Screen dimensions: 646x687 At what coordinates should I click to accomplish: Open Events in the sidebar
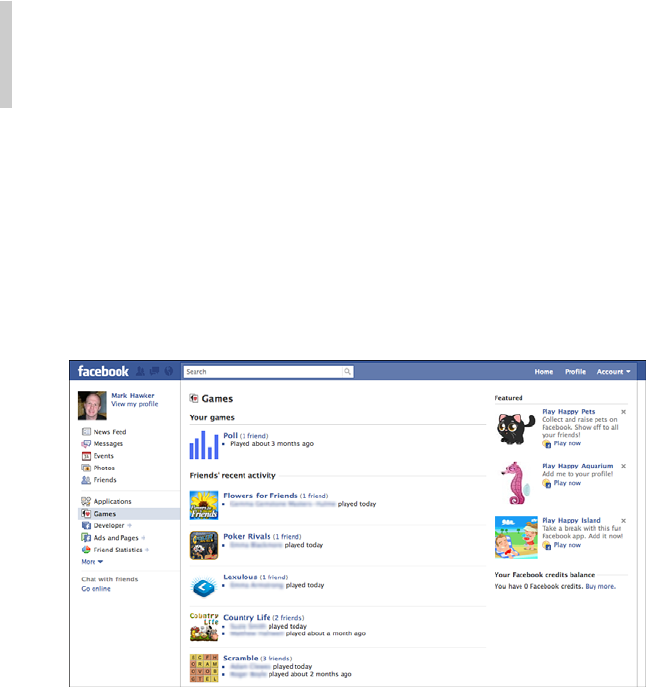[103, 456]
